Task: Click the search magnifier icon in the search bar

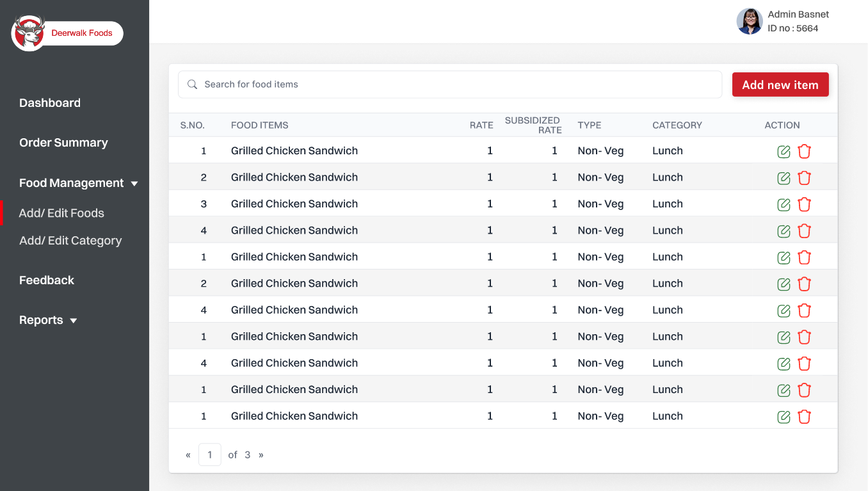Action: click(192, 84)
